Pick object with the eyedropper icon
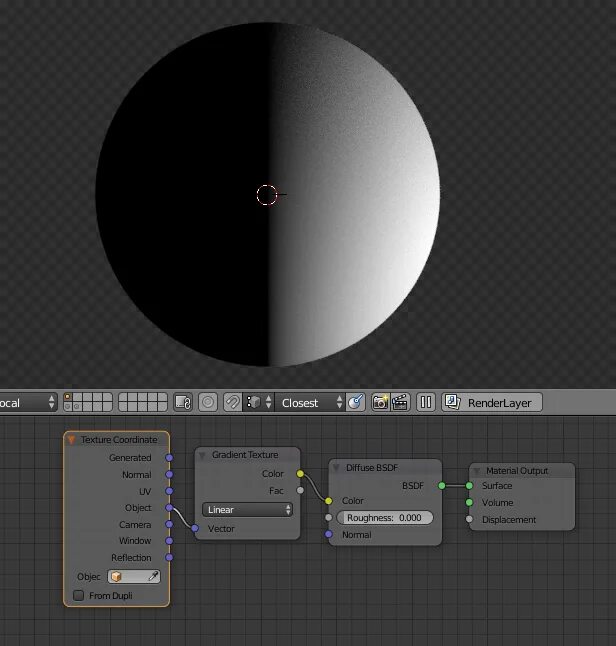Screen dimensions: 616x646 click(x=153, y=576)
